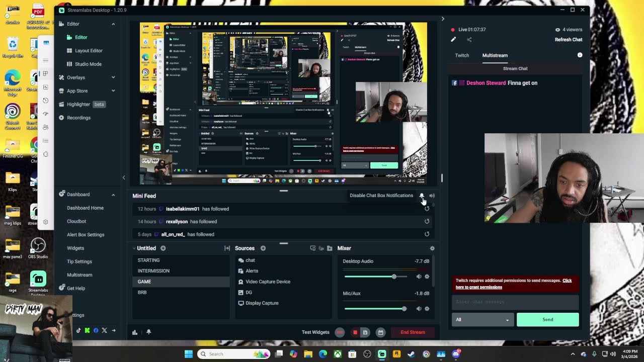Open the Highlighter beta item
Screen dimensions: 644x362
[x=82, y=105]
